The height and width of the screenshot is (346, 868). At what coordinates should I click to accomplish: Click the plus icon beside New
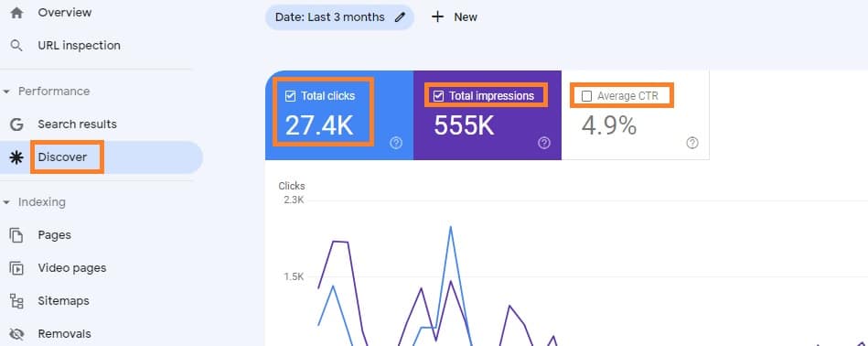[437, 16]
